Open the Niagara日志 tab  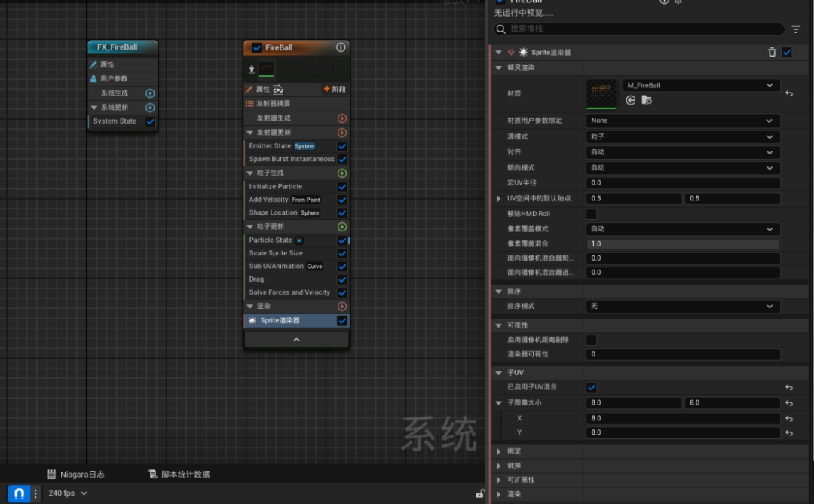click(76, 474)
